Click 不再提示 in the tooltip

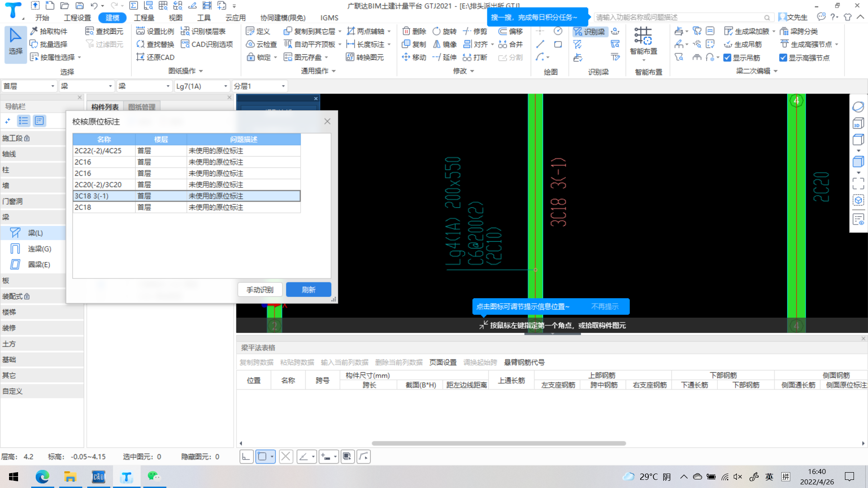coord(604,306)
